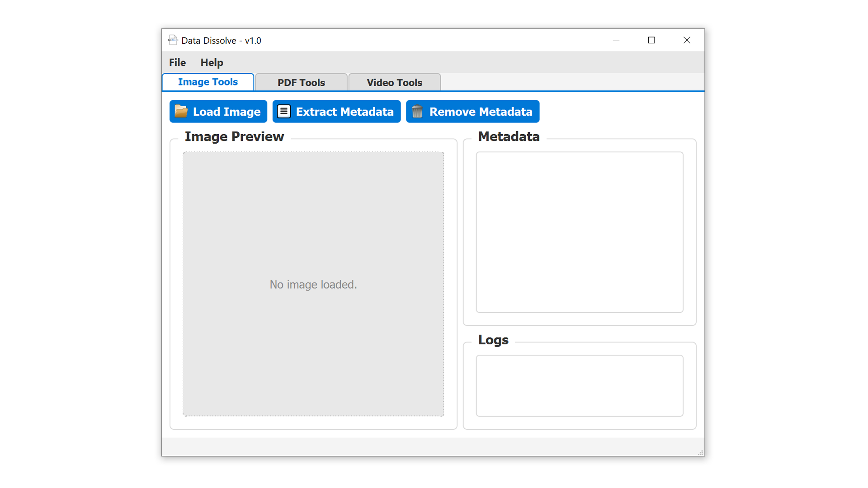
Task: Select the Image Tools tab
Action: click(x=208, y=82)
